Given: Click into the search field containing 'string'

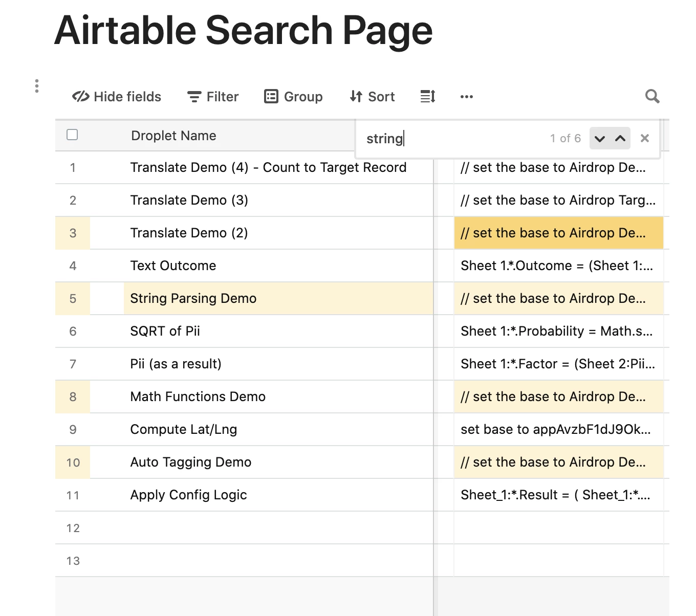Looking at the screenshot, I should (x=450, y=139).
